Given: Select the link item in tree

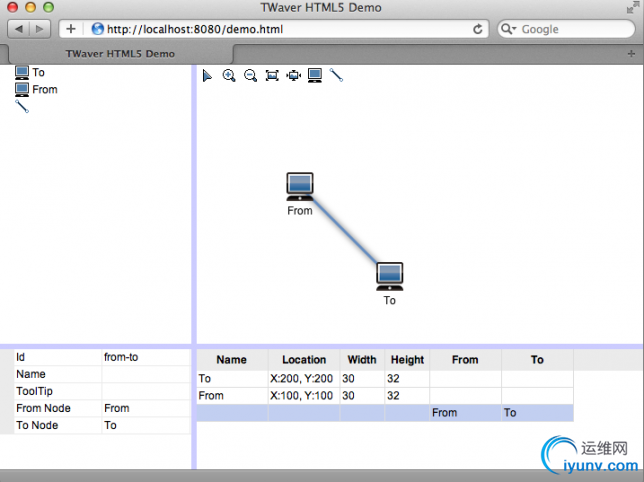Looking at the screenshot, I should [x=22, y=106].
